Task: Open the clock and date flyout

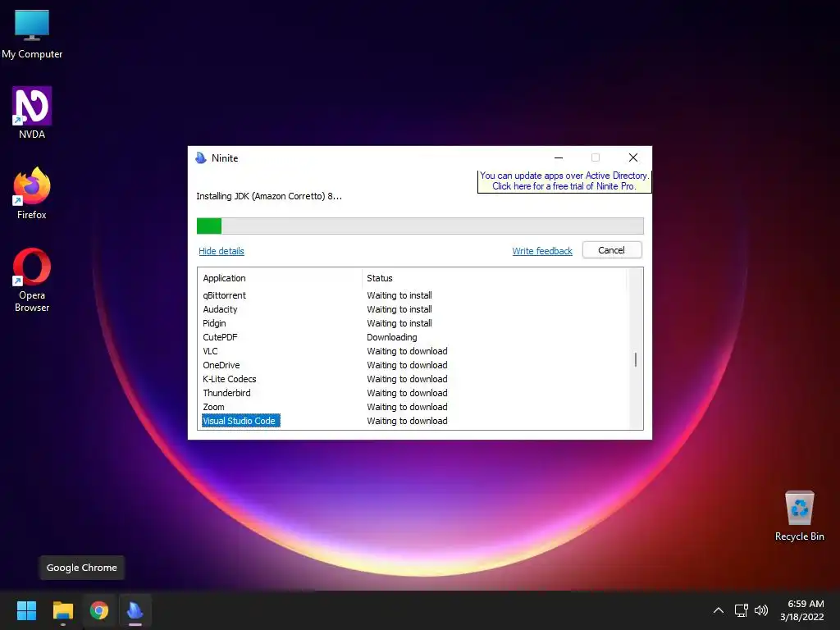Action: (802, 610)
